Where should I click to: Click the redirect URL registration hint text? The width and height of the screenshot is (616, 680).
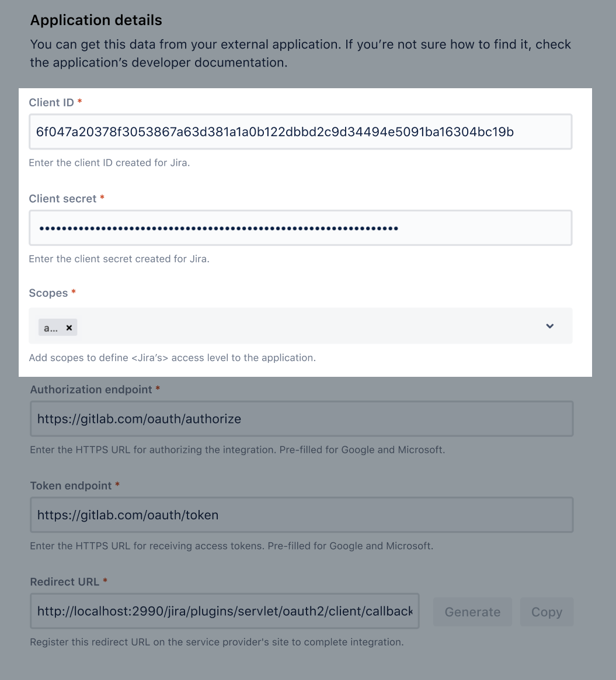(x=217, y=642)
